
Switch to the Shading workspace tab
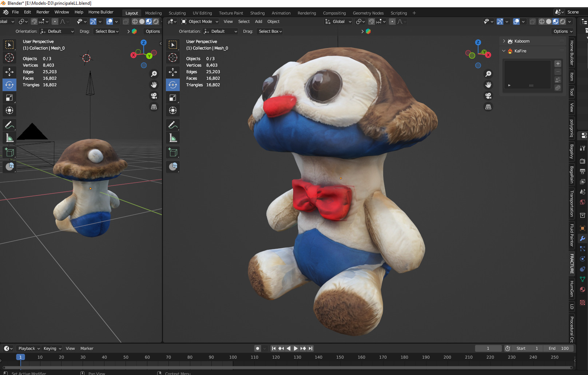tap(257, 13)
